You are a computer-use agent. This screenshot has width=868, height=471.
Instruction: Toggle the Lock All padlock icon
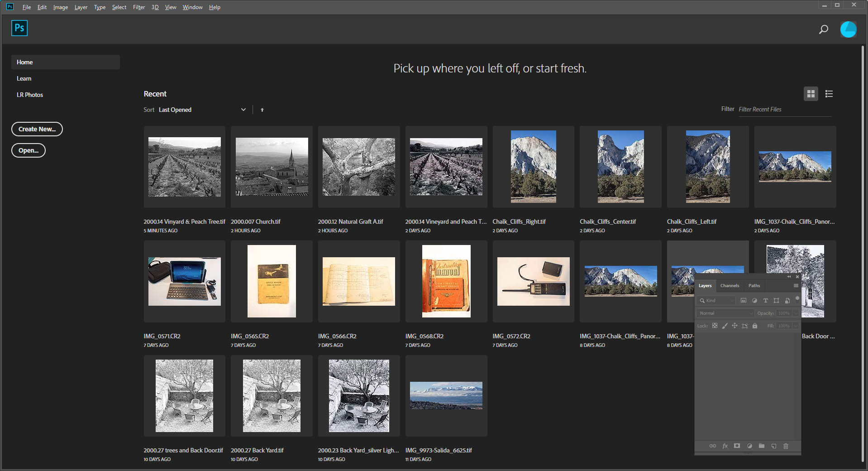755,326
